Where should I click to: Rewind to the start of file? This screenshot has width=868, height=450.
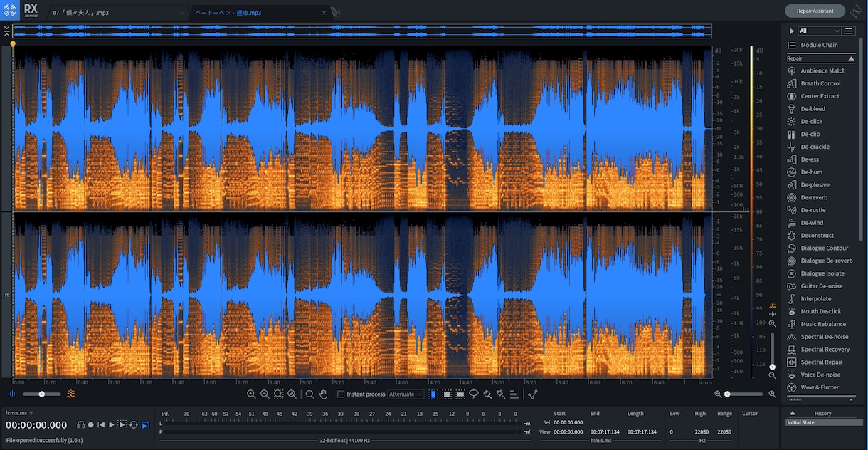tap(101, 425)
